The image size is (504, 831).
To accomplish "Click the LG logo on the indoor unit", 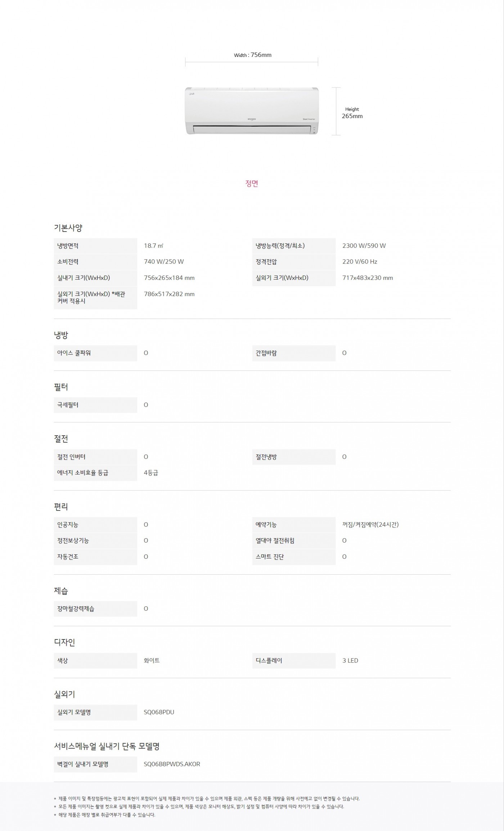I will (x=191, y=94).
